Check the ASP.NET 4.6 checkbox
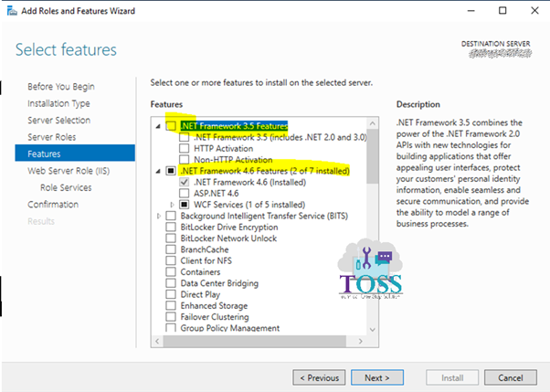Viewport: 550px width, 392px height. pos(185,193)
